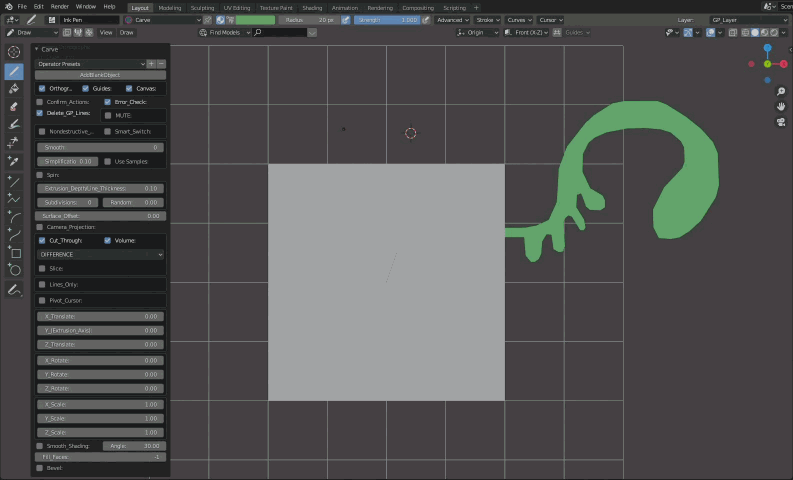The width and height of the screenshot is (793, 480).
Task: Click the hand pan view icon
Action: click(x=780, y=106)
